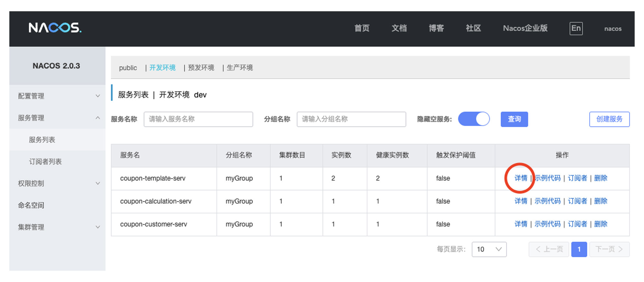The image size is (644, 282).
Task: Toggle the hide empty services switch
Action: click(x=474, y=119)
